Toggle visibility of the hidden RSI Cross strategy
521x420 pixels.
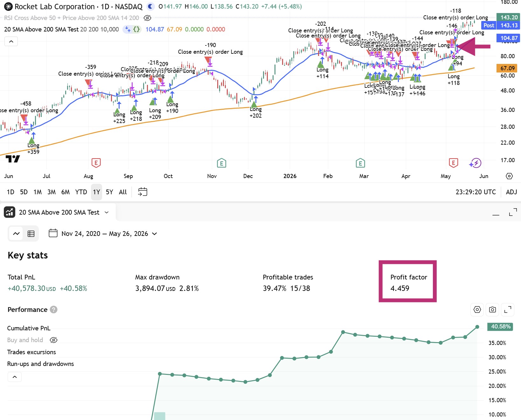(x=147, y=18)
